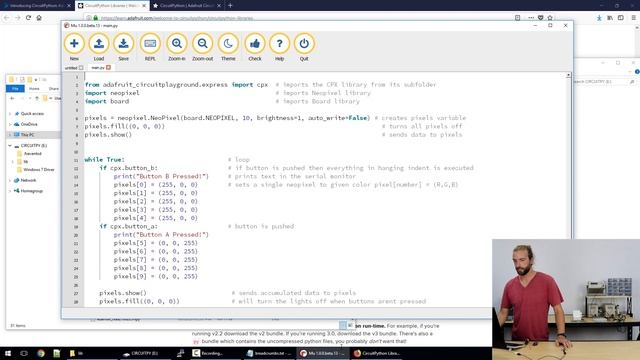Go to the browser home page
The height and width of the screenshot is (360, 640).
click(x=39, y=18)
